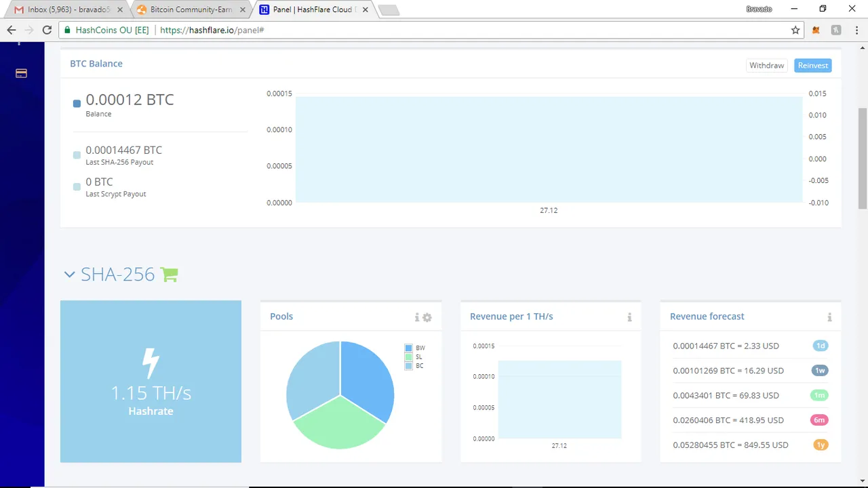The height and width of the screenshot is (488, 868).
Task: Open the Bravado profile button
Action: (x=759, y=9)
